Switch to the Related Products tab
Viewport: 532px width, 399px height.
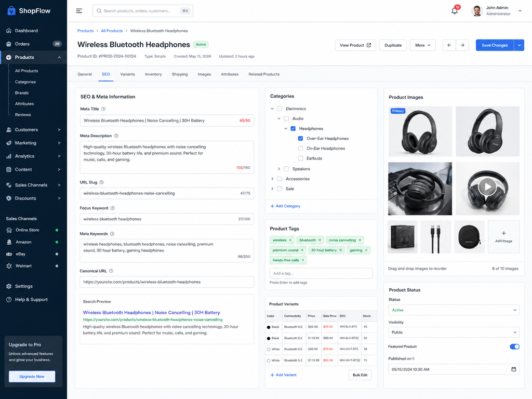(x=264, y=74)
